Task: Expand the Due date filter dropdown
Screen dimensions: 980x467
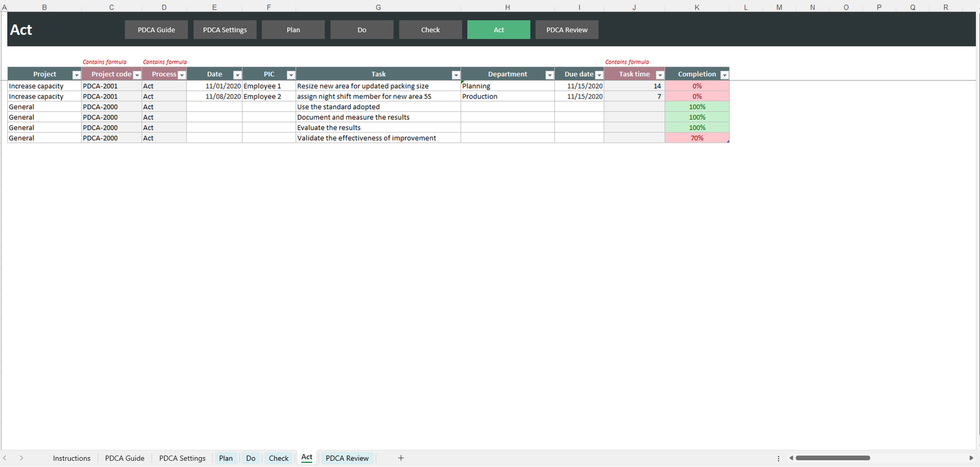Action: (x=599, y=75)
